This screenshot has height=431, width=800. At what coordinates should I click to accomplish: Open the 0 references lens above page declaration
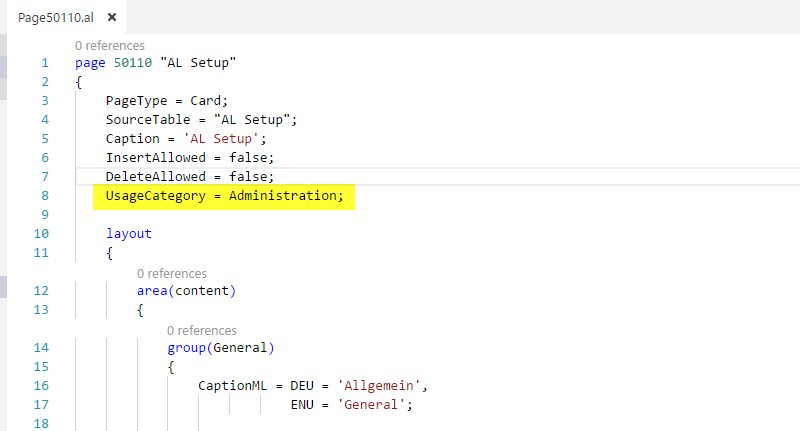pyautogui.click(x=110, y=45)
